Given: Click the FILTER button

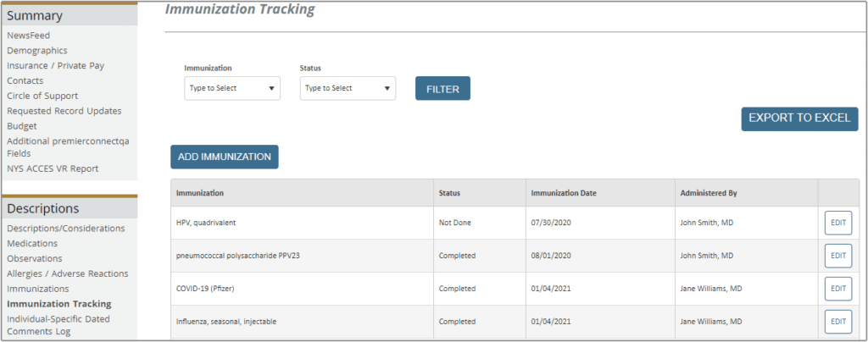Looking at the screenshot, I should click(x=442, y=88).
